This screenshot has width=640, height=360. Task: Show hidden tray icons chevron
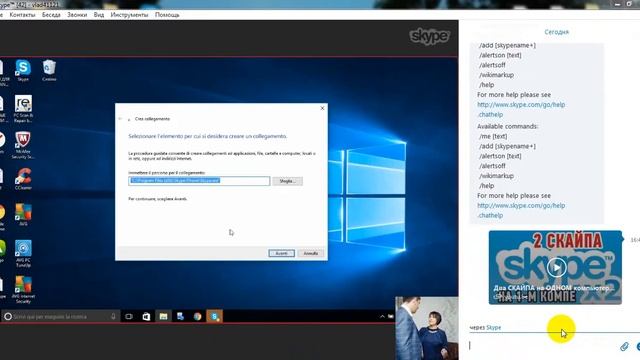pyautogui.click(x=382, y=316)
